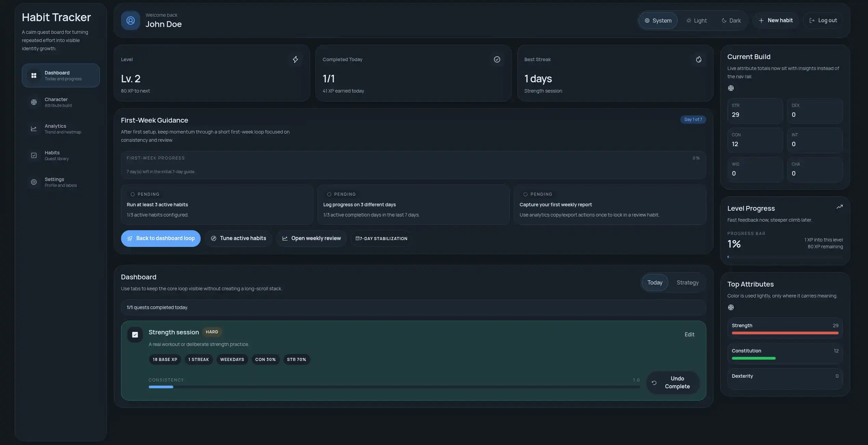868x445 pixels.
Task: Click Edit link on Strength session card
Action: (x=689, y=335)
